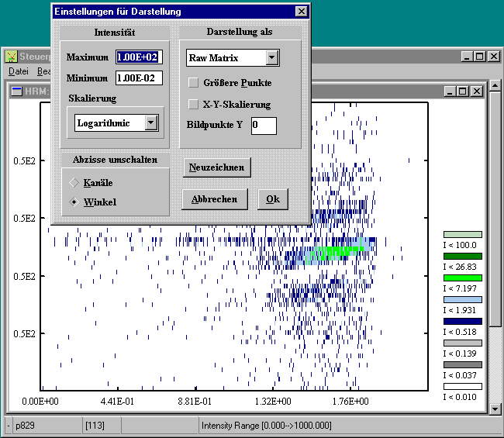Maximize the Steuerprogramm main window
This screenshot has width=504, height=438.
(479, 57)
